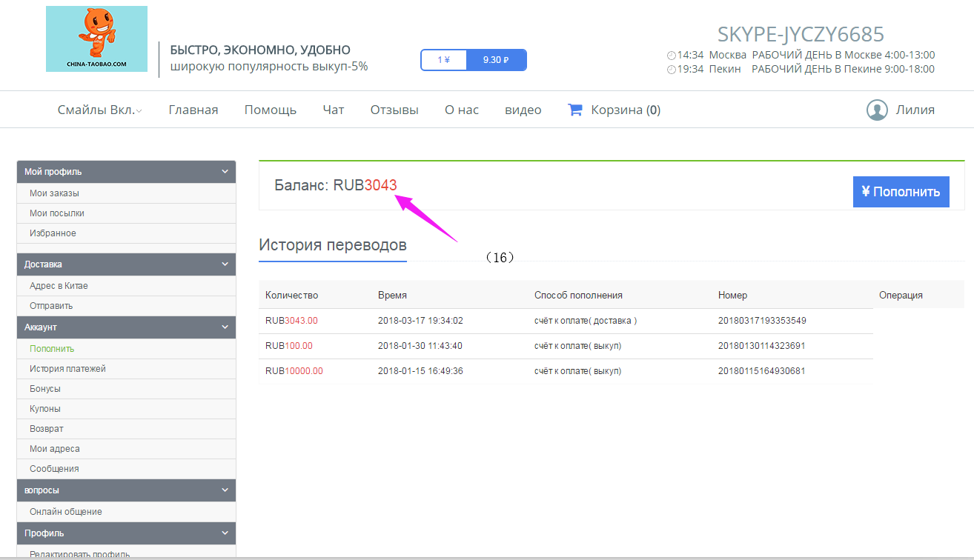
Task: Collapse the Аккаунт sidebar section
Action: pos(225,327)
